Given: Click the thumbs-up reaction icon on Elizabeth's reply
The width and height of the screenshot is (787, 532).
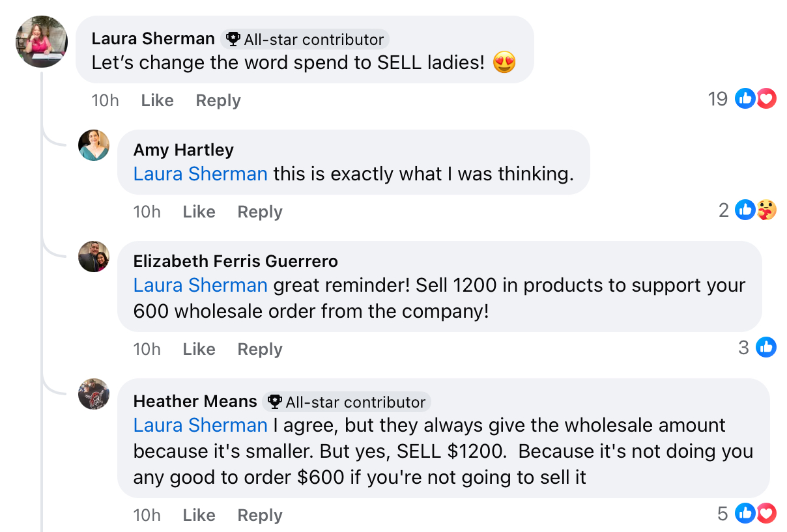Looking at the screenshot, I should click(x=766, y=348).
